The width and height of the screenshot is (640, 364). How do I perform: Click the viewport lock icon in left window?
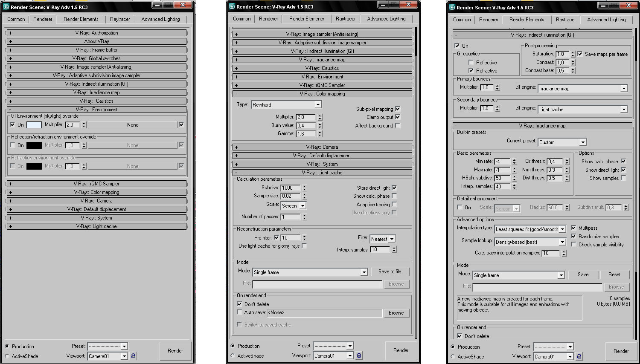click(x=133, y=356)
